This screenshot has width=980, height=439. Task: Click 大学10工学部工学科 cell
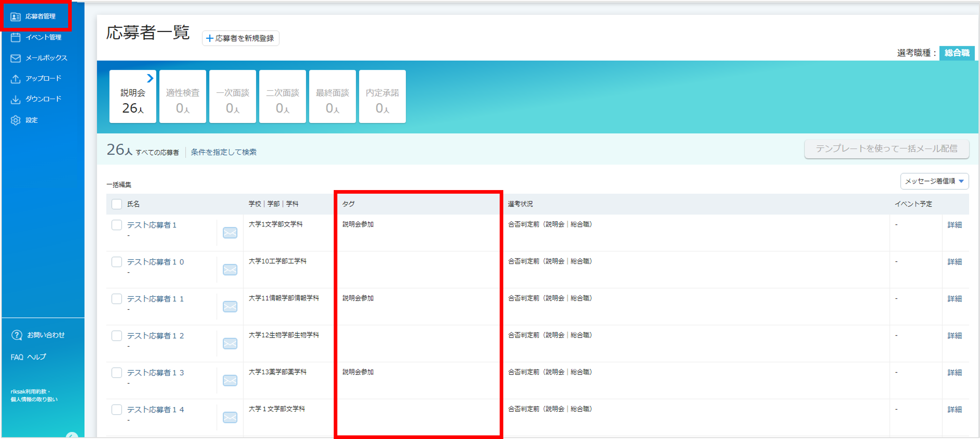(278, 261)
